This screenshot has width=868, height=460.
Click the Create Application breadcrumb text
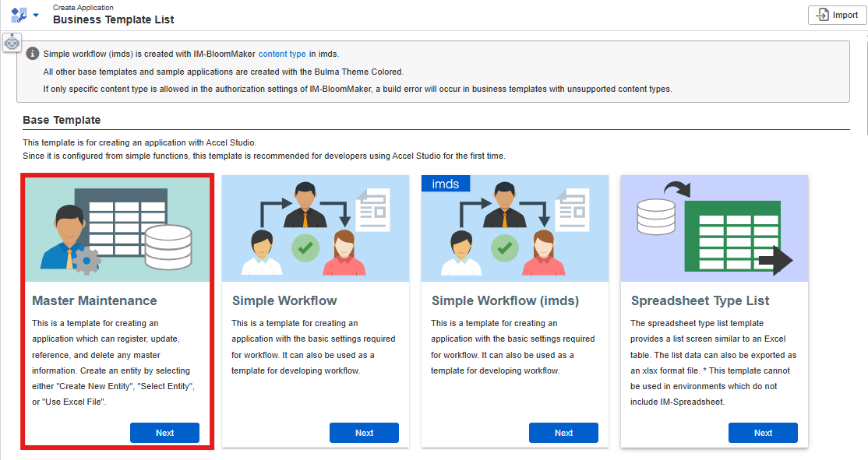click(x=83, y=7)
